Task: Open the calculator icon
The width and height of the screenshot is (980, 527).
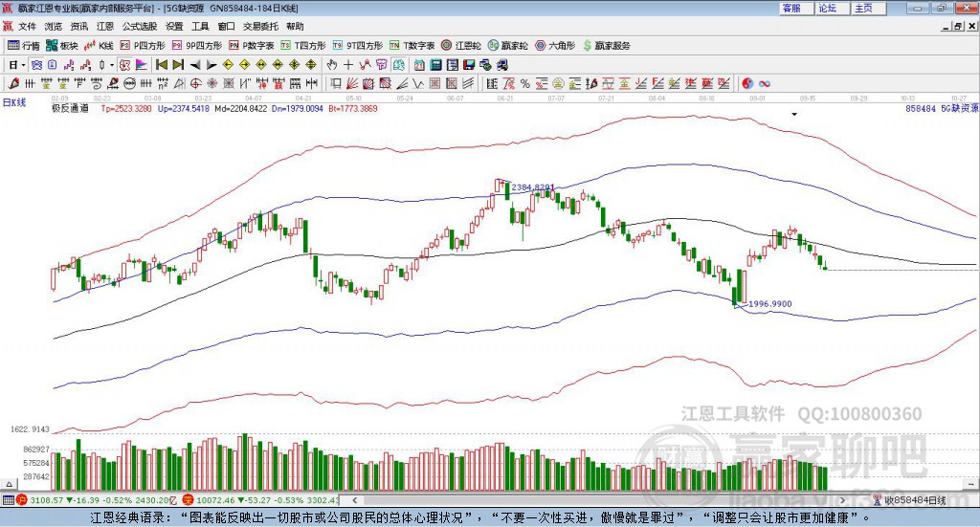Action: pos(435,65)
